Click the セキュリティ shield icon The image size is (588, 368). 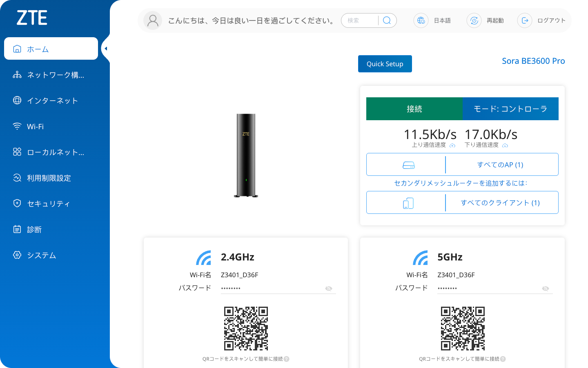(17, 203)
